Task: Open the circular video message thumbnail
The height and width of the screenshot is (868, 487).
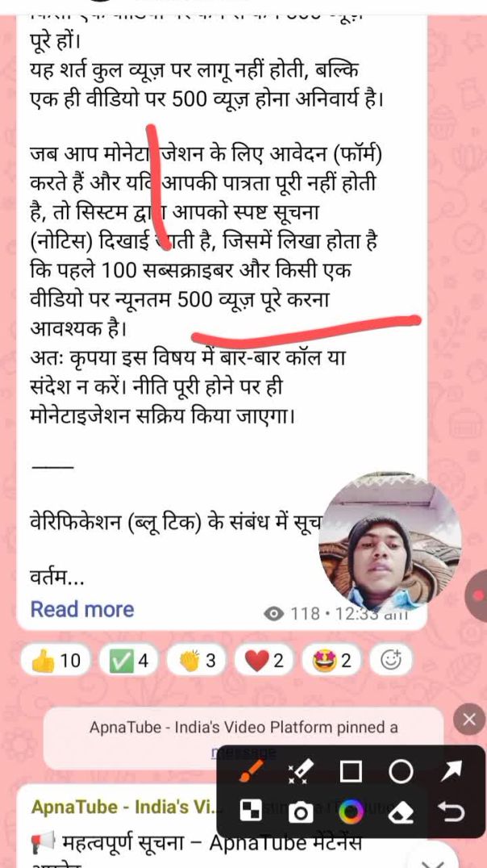Action: point(389,542)
